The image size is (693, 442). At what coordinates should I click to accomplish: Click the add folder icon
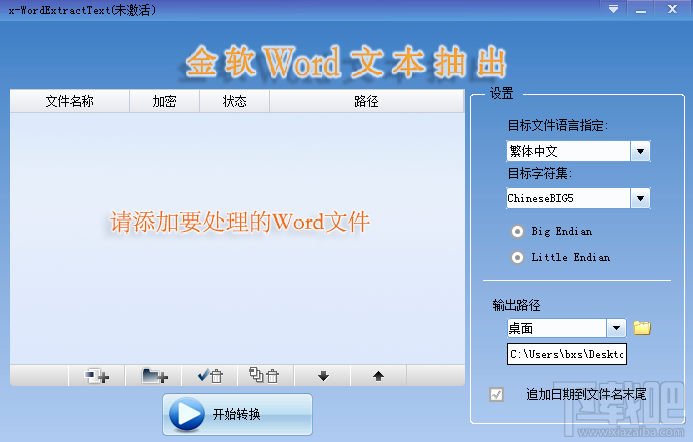pyautogui.click(x=154, y=376)
